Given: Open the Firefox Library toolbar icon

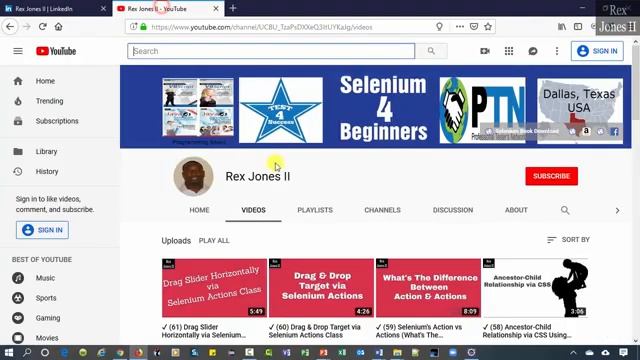Looking at the screenshot, I should pyautogui.click(x=562, y=27).
